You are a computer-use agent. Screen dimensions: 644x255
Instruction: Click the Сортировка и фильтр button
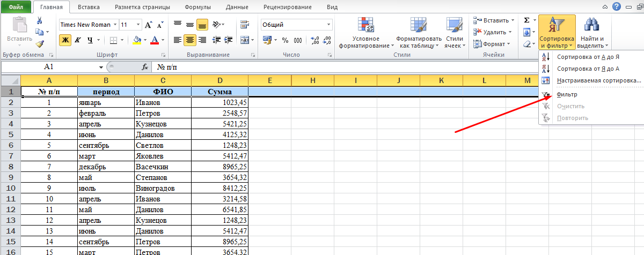[557, 32]
